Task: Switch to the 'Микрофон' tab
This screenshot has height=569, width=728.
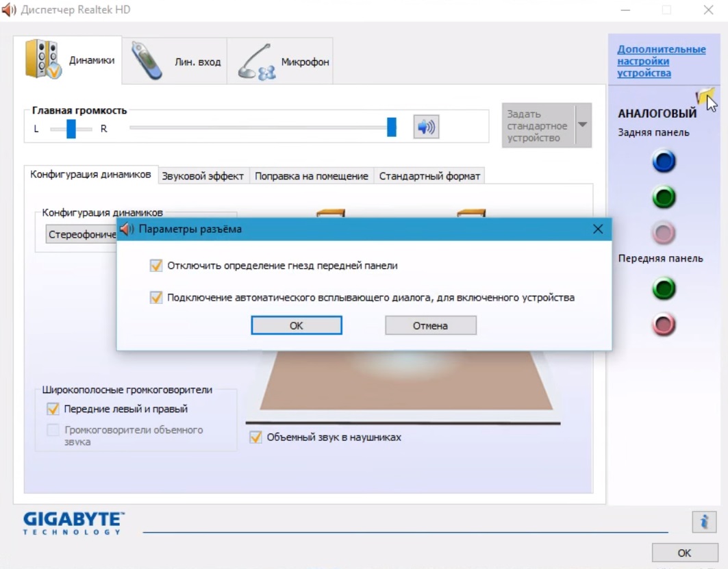Action: click(281, 62)
